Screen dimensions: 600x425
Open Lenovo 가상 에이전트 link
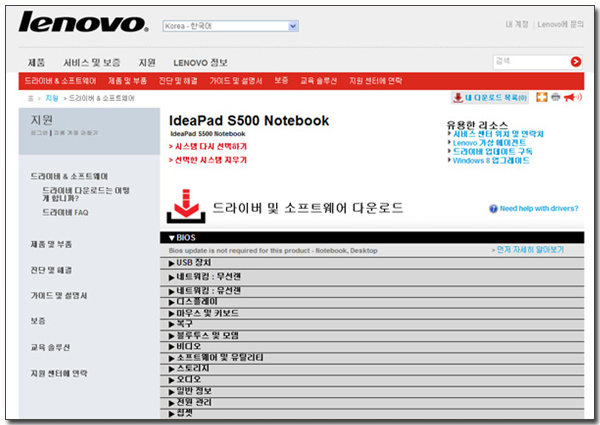(x=489, y=143)
